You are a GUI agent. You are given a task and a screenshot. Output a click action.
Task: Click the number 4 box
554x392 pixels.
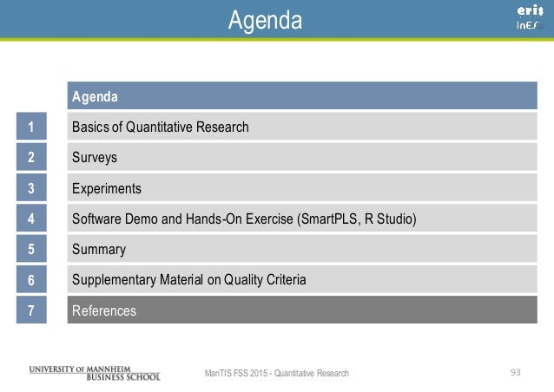(x=31, y=218)
